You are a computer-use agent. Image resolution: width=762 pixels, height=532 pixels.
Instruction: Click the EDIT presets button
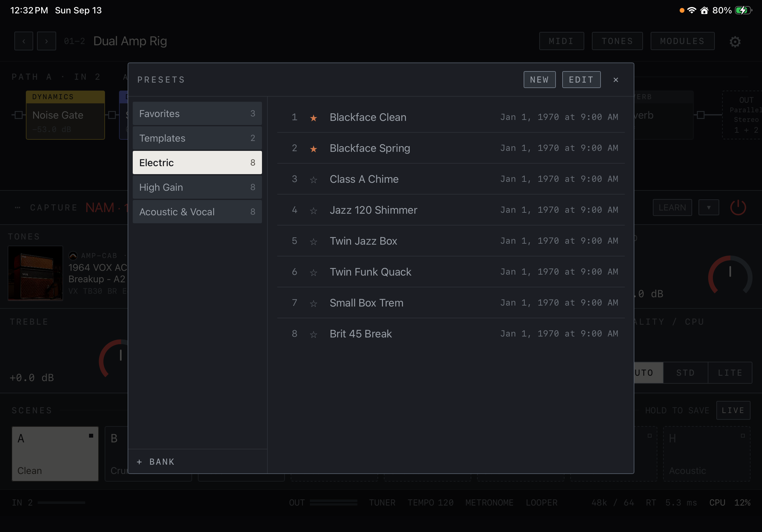coord(581,80)
